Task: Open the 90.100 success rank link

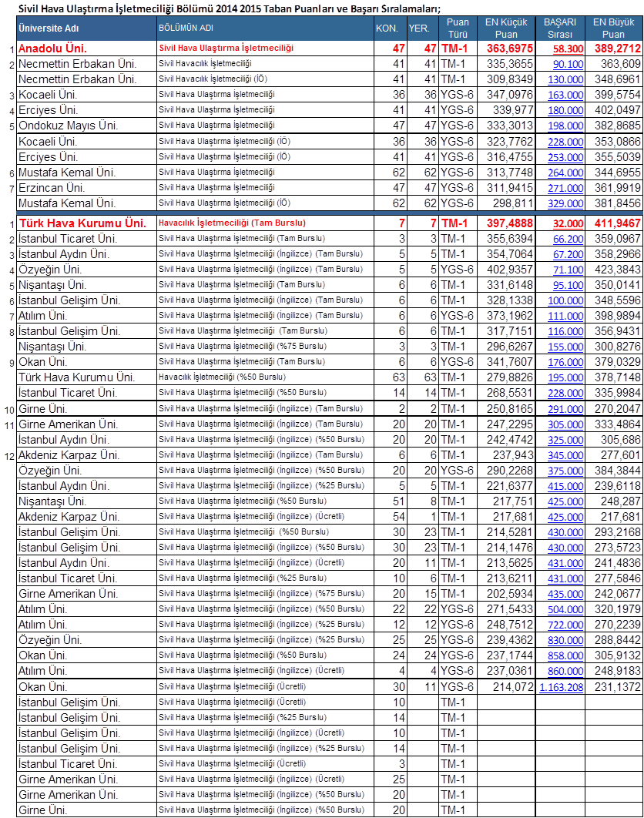Action: coord(568,64)
